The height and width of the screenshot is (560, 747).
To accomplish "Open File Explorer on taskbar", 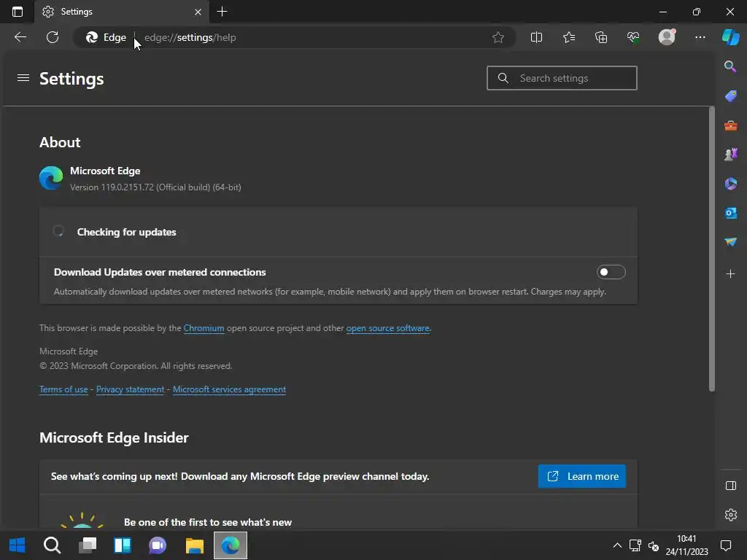I will (x=194, y=545).
